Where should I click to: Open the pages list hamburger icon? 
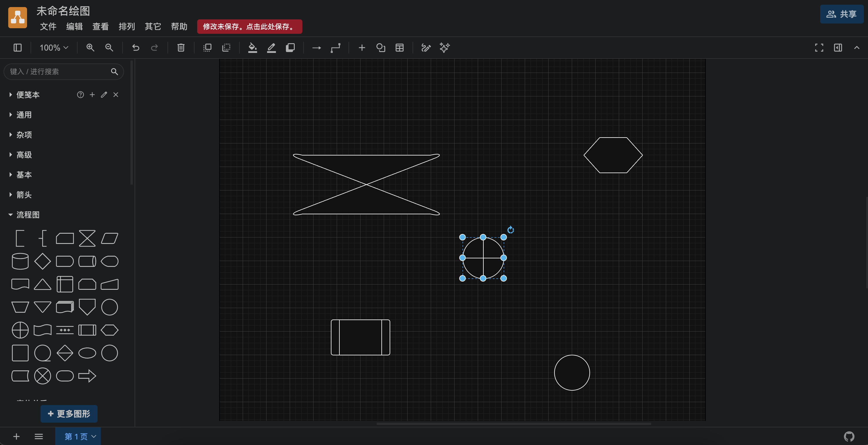(39, 436)
